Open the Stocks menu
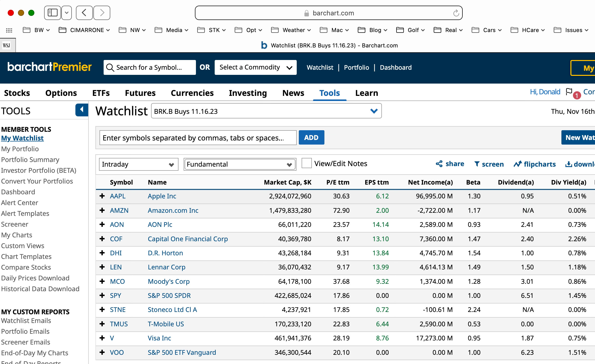This screenshot has height=364, width=595. [x=17, y=93]
